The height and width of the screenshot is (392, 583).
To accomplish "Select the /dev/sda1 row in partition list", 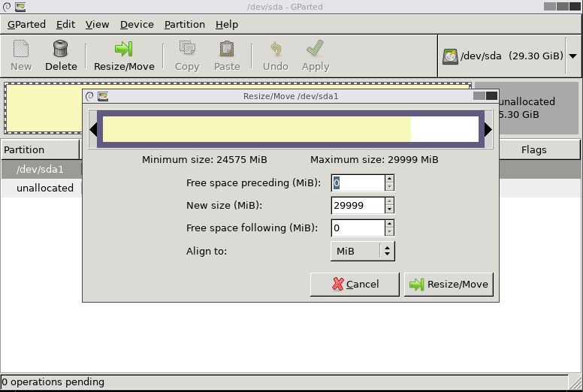I will click(41, 170).
